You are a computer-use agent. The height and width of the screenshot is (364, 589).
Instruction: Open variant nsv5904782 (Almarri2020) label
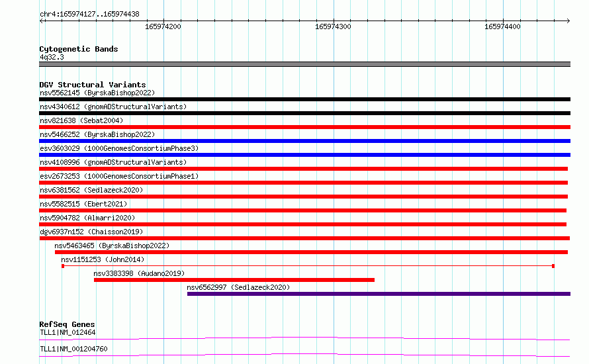click(x=87, y=218)
